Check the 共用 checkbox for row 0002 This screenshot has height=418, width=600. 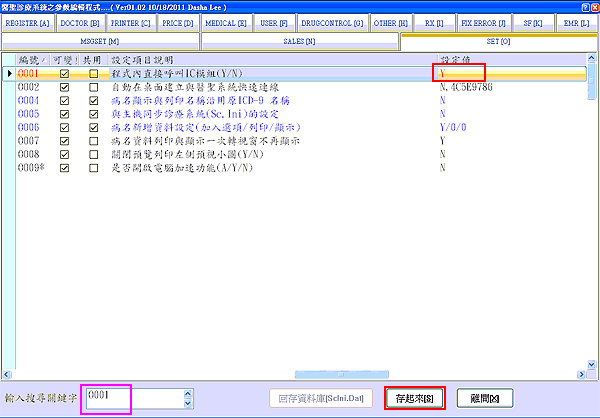[93, 88]
